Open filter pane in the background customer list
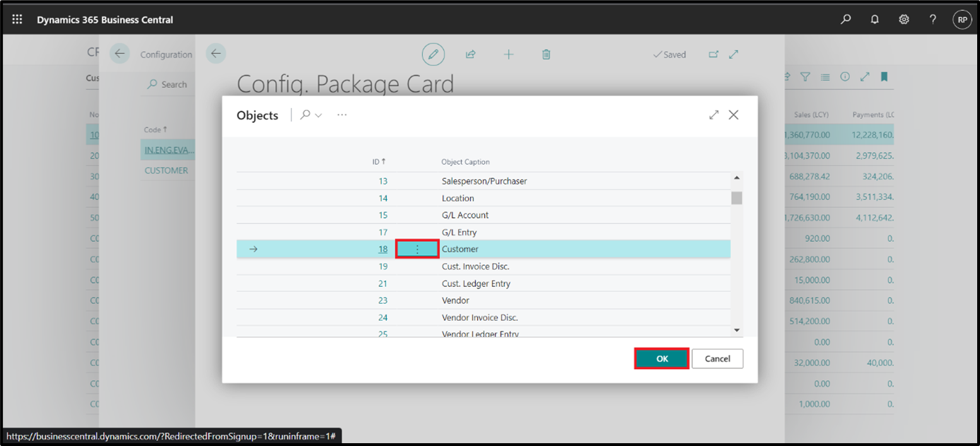980x446 pixels. coord(805,77)
